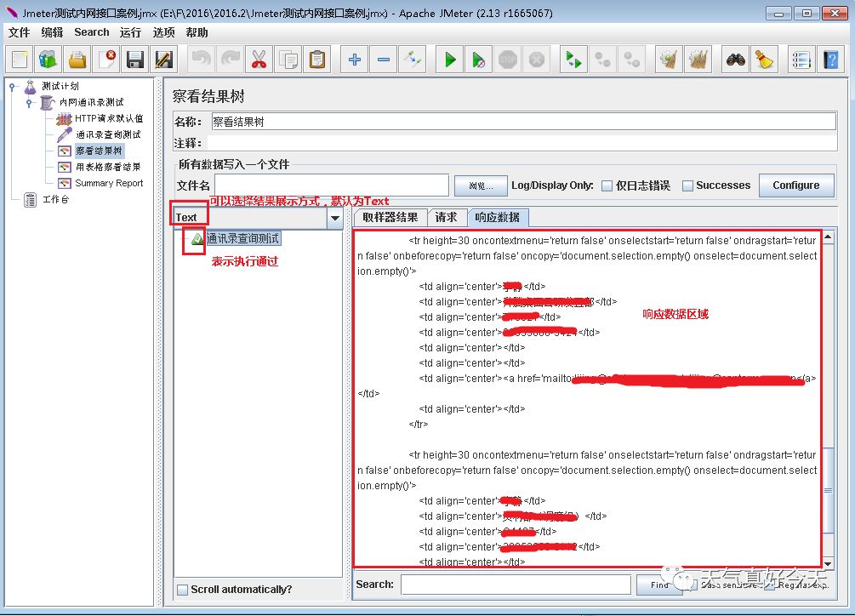Switch to the 取样器结果 tab

pyautogui.click(x=390, y=218)
